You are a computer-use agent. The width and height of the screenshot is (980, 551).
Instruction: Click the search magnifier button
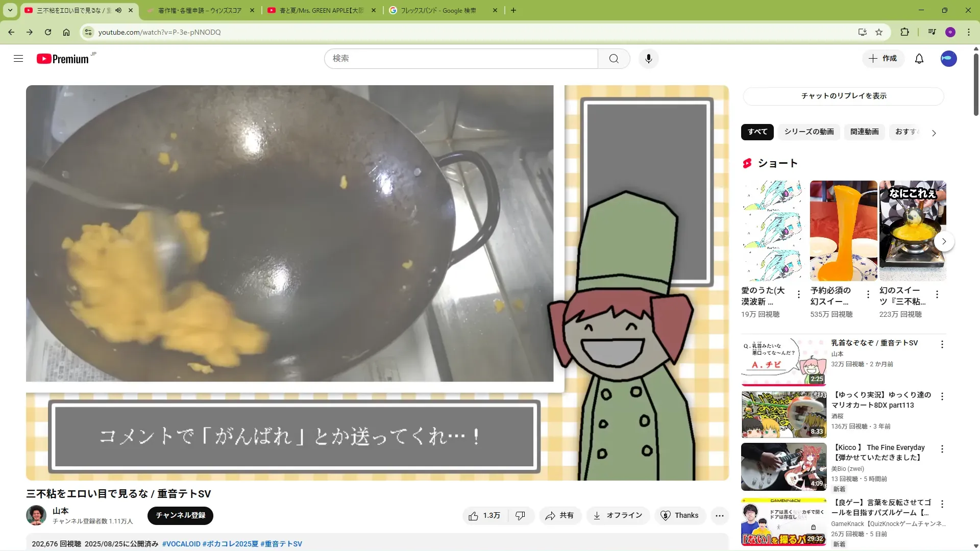(x=614, y=59)
